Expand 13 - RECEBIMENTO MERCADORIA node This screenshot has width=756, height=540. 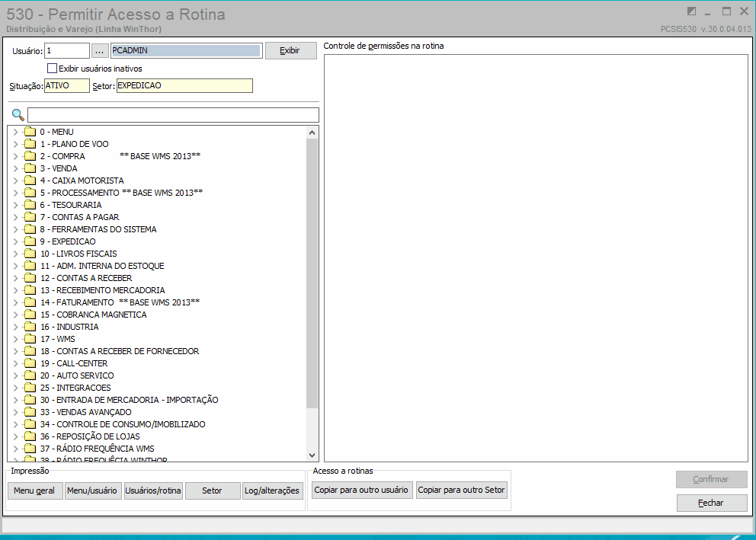pos(15,290)
